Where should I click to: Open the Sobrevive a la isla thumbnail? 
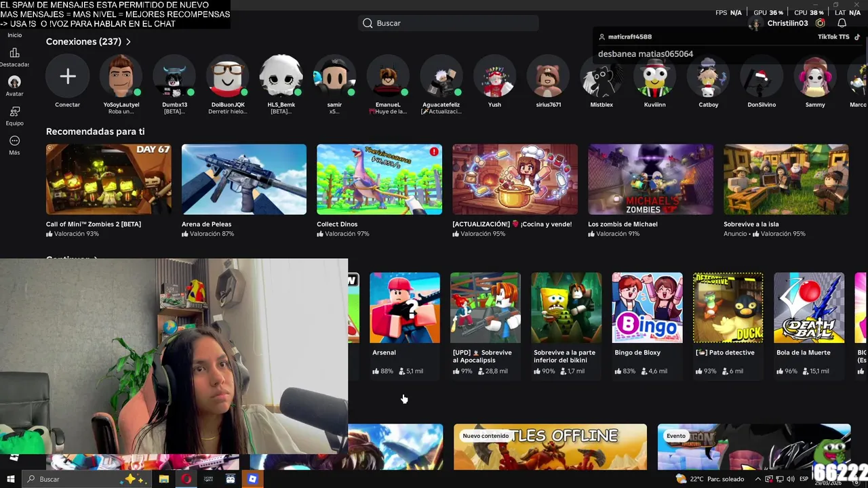tap(786, 180)
